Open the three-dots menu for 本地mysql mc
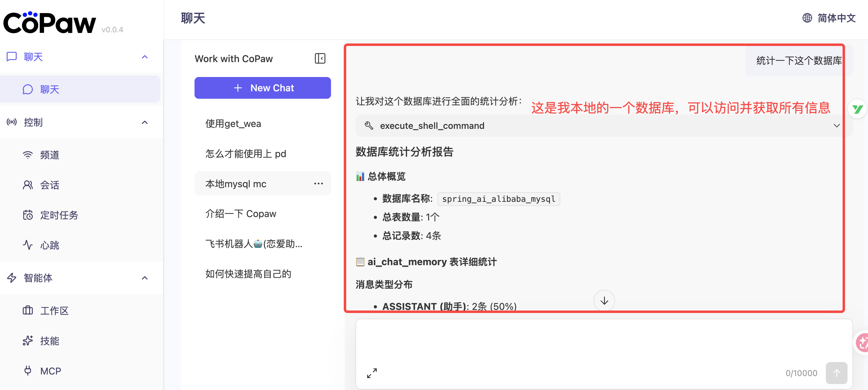 click(x=318, y=184)
